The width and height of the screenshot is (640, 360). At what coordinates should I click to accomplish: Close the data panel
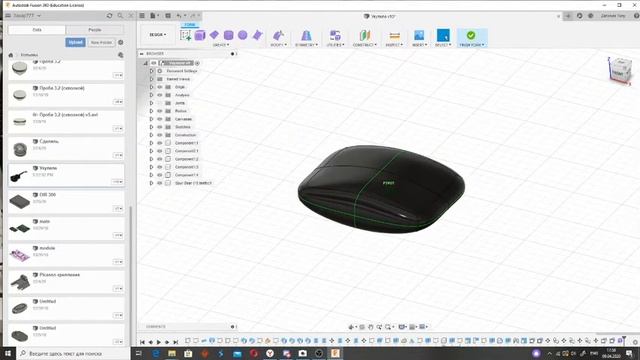click(131, 16)
